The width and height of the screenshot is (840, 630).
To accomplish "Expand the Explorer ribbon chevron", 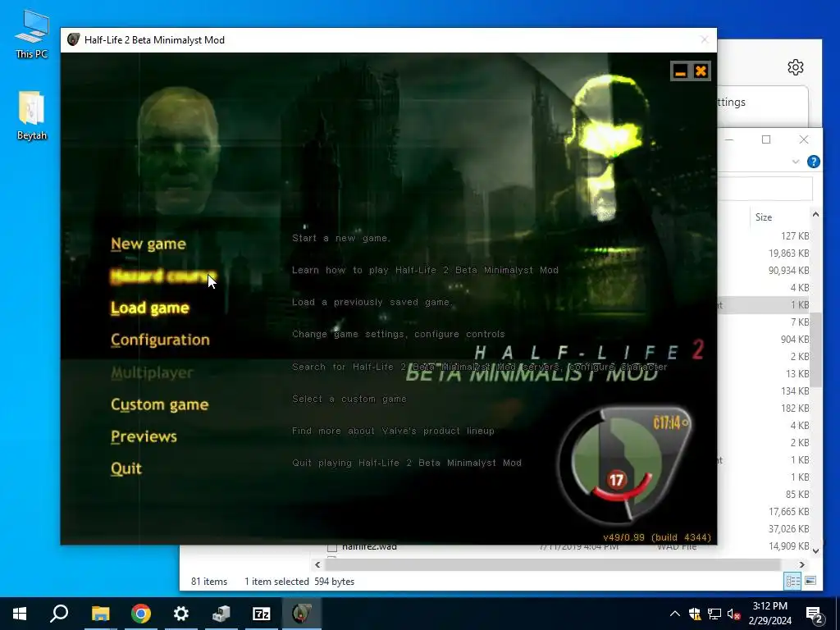I will [x=796, y=162].
